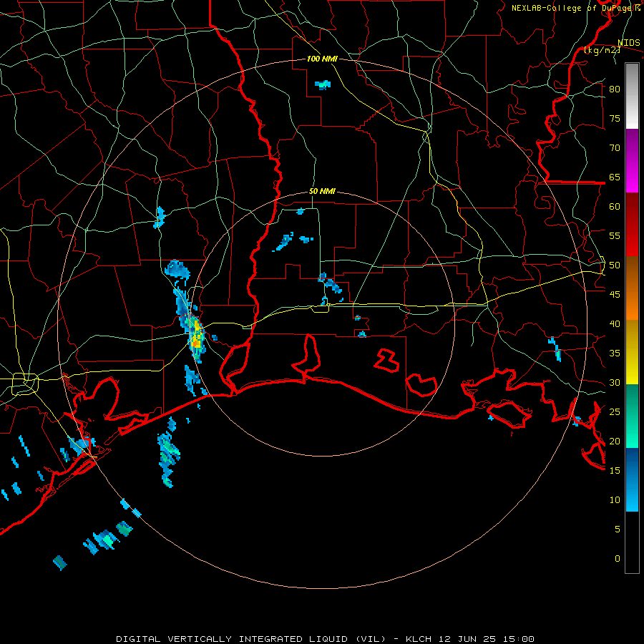This screenshot has width=644, height=644.
Task: Click the 70 value on the color scale
Action: (615, 148)
